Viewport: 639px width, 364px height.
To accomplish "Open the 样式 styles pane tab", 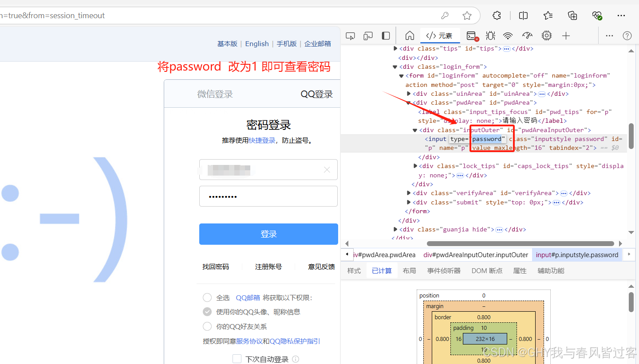I will (354, 270).
